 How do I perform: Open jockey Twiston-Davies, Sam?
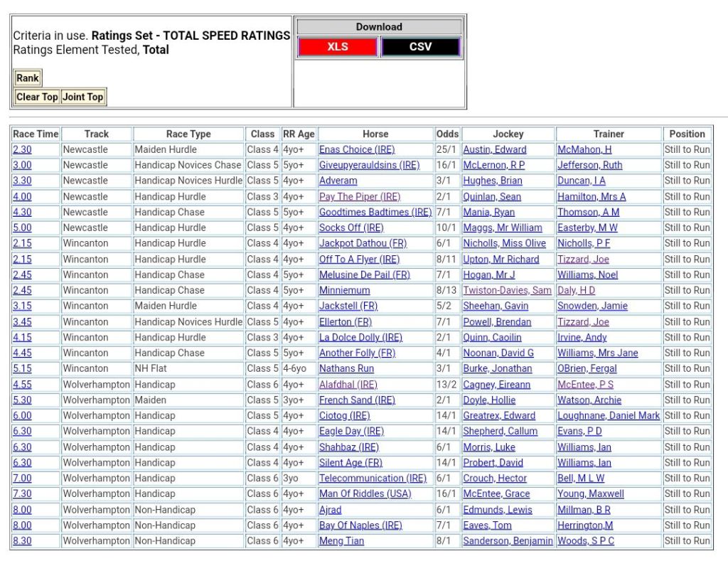[507, 290]
